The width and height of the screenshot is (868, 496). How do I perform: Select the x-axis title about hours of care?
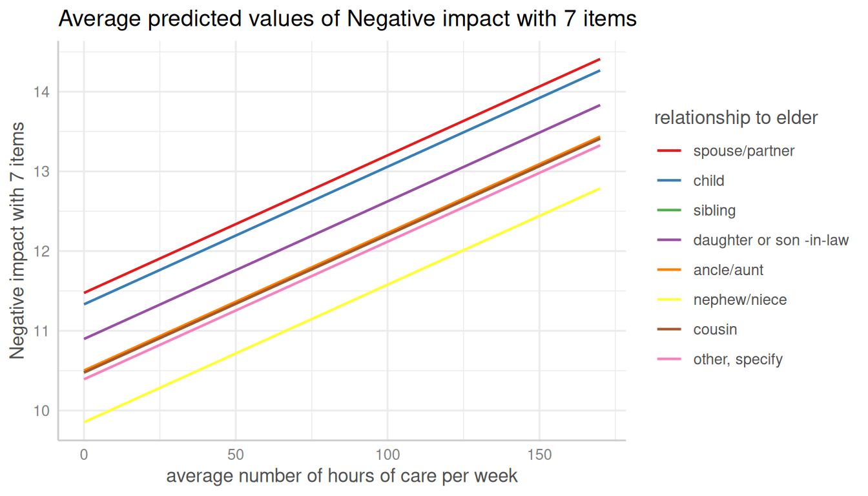[x=342, y=476]
